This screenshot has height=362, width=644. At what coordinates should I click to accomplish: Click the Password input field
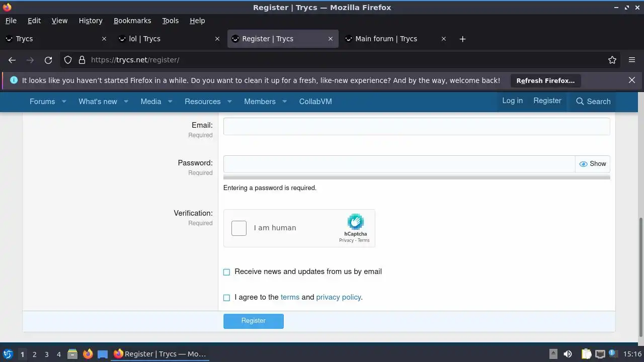tap(399, 164)
